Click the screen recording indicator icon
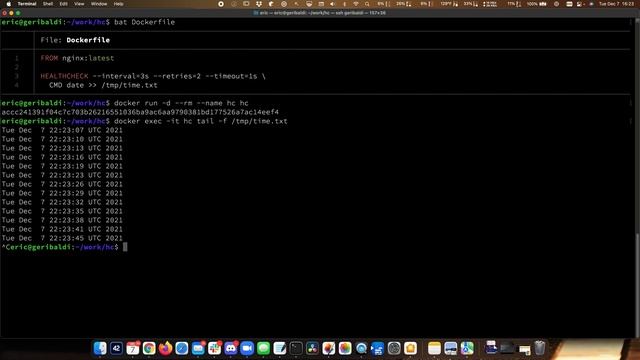 pos(221,4)
